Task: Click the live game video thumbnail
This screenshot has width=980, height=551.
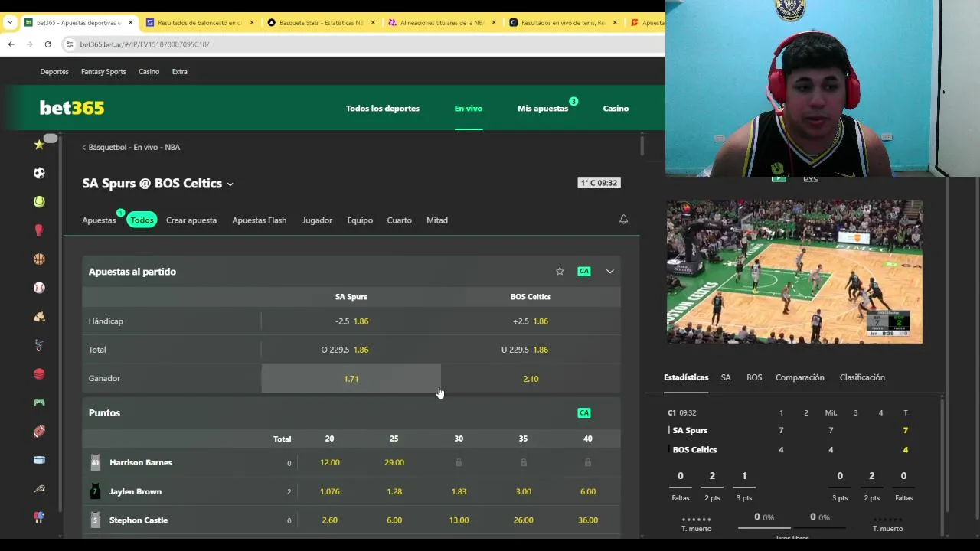Action: tap(794, 272)
